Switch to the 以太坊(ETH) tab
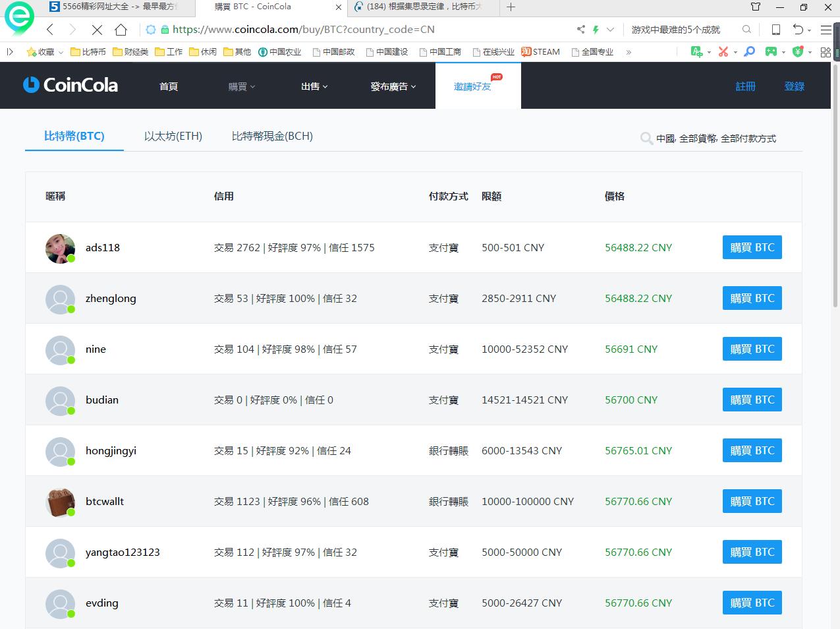 click(173, 136)
